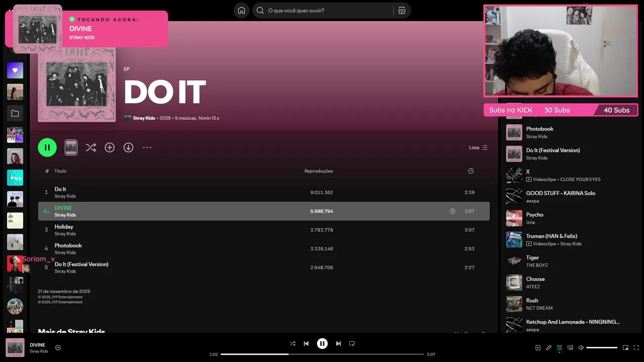Click the Do It track title
644x362 pixels.
point(60,189)
